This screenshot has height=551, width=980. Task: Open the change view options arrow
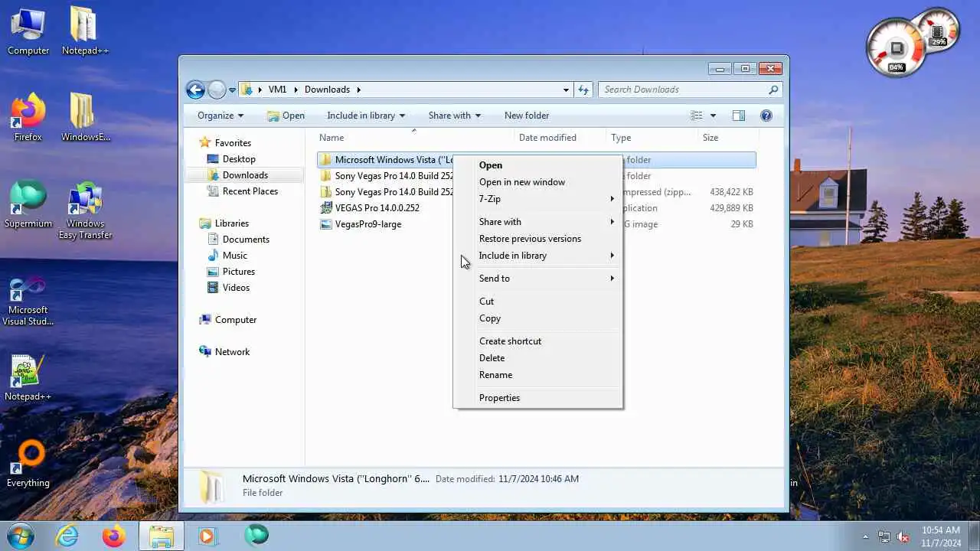click(x=713, y=116)
